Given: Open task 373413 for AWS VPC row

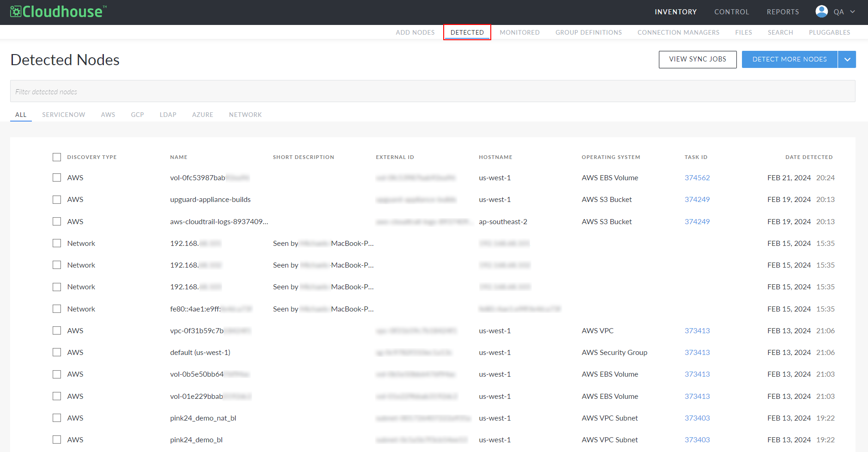Looking at the screenshot, I should tap(697, 330).
